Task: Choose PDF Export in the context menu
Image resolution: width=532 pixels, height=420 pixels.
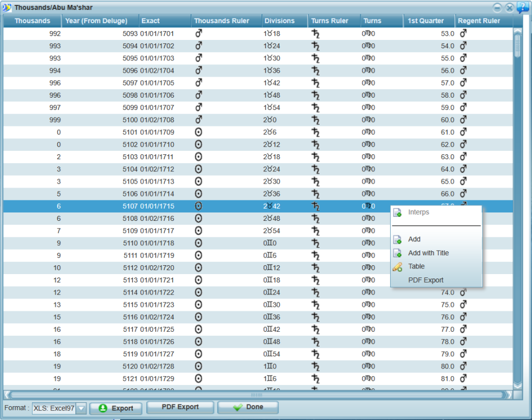Action: pyautogui.click(x=426, y=280)
